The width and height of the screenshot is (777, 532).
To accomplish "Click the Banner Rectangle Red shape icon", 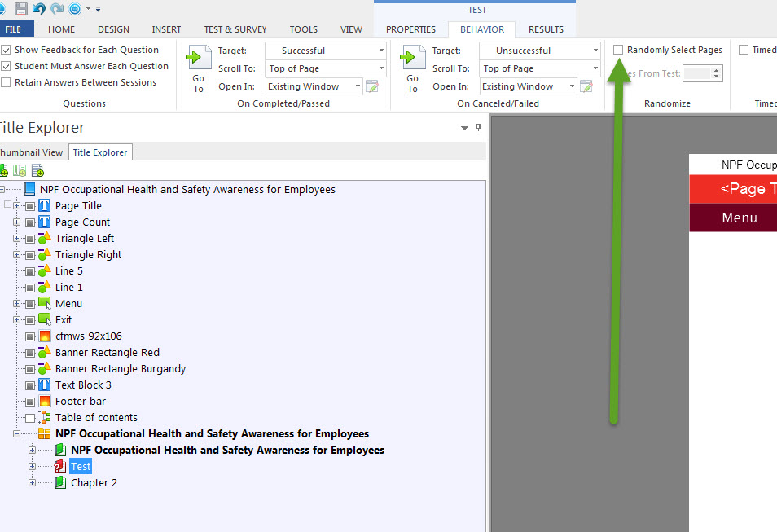I will coord(45,352).
